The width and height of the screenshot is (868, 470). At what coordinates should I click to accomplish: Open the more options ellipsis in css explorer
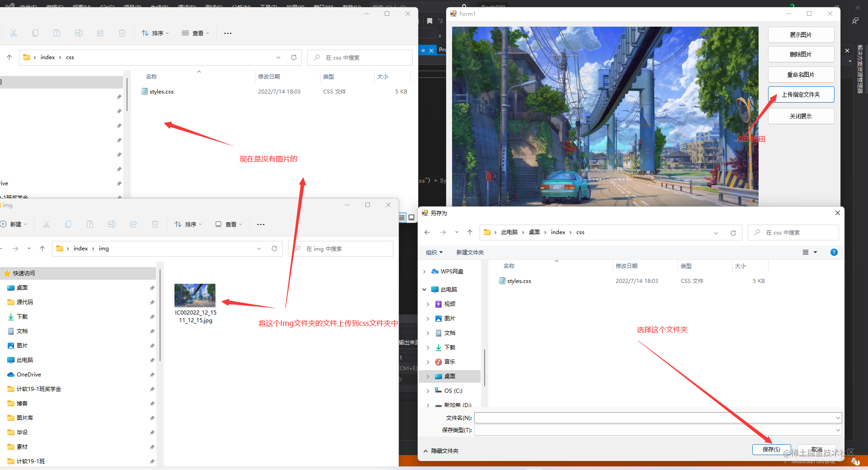click(228, 33)
